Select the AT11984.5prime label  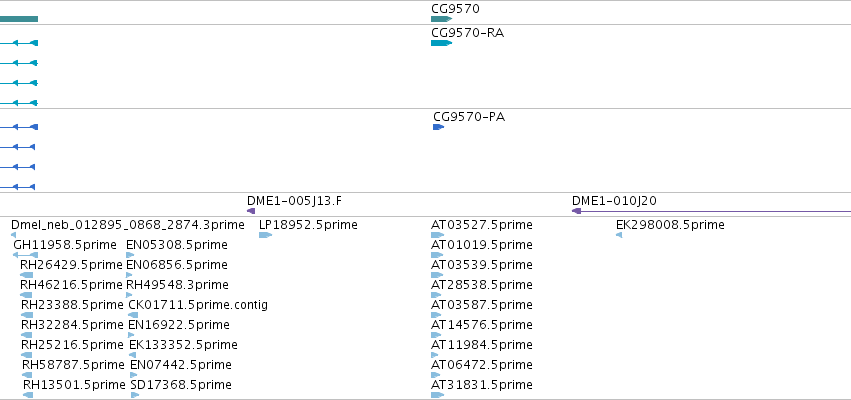(482, 345)
